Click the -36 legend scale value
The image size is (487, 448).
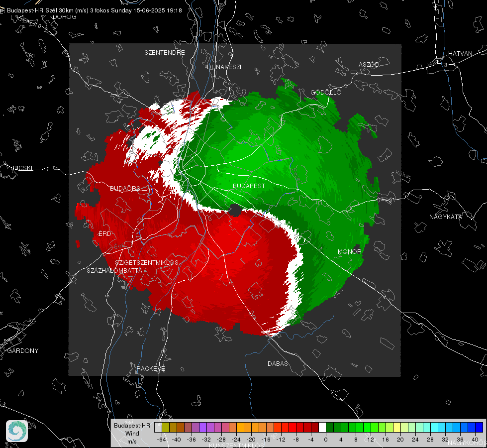point(192,440)
